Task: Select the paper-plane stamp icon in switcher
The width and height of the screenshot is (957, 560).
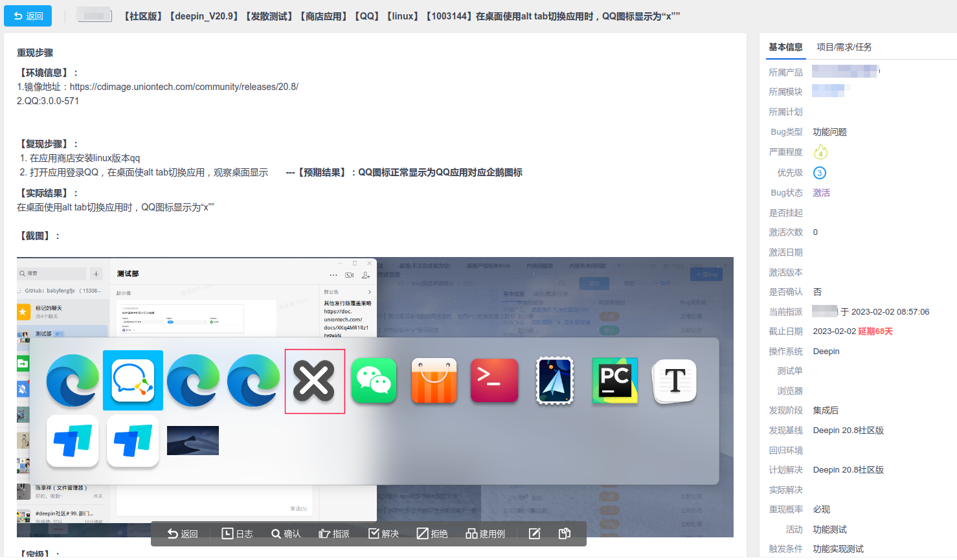Action: (x=555, y=381)
